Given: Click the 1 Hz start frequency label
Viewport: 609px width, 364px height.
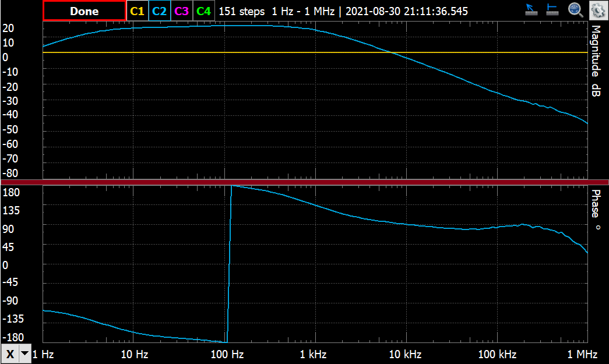Looking at the screenshot, I should tap(43, 354).
